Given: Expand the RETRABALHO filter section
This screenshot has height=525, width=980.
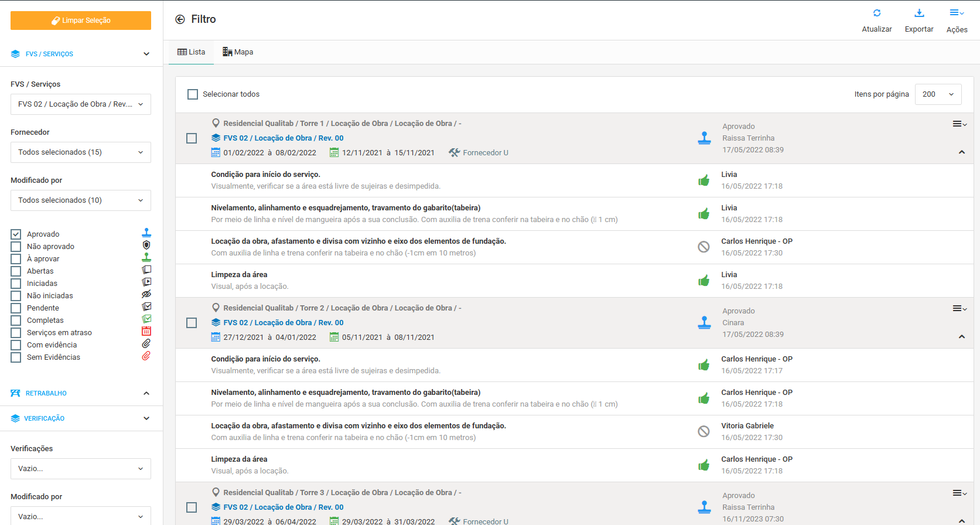Looking at the screenshot, I should 81,393.
